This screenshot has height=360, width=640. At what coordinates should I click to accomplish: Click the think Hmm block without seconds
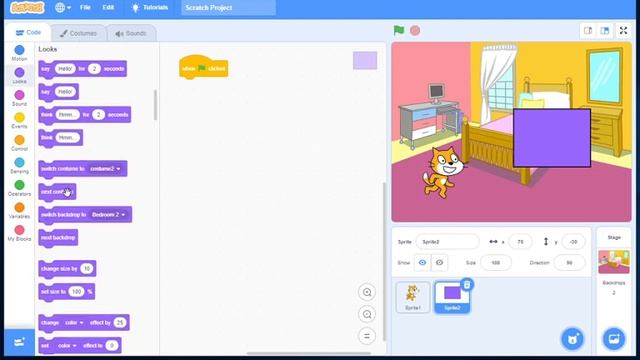pyautogui.click(x=60, y=138)
